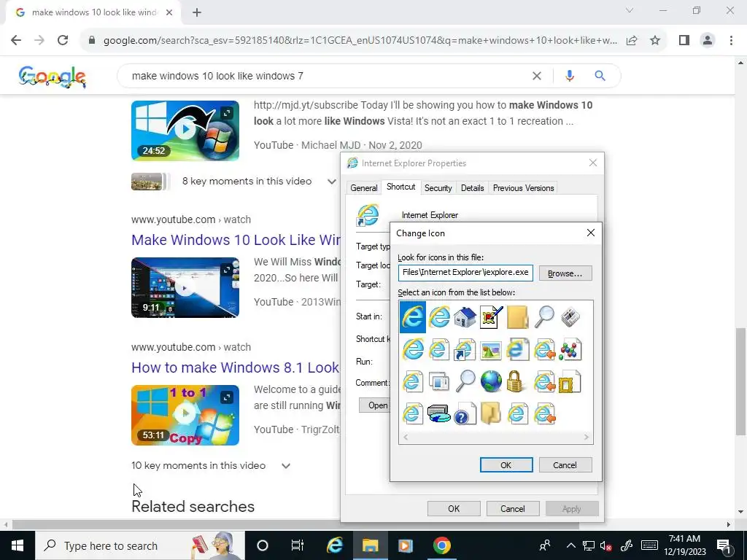
Task: Select the Chrome tab titled make windows 10
Action: pyautogui.click(x=94, y=12)
